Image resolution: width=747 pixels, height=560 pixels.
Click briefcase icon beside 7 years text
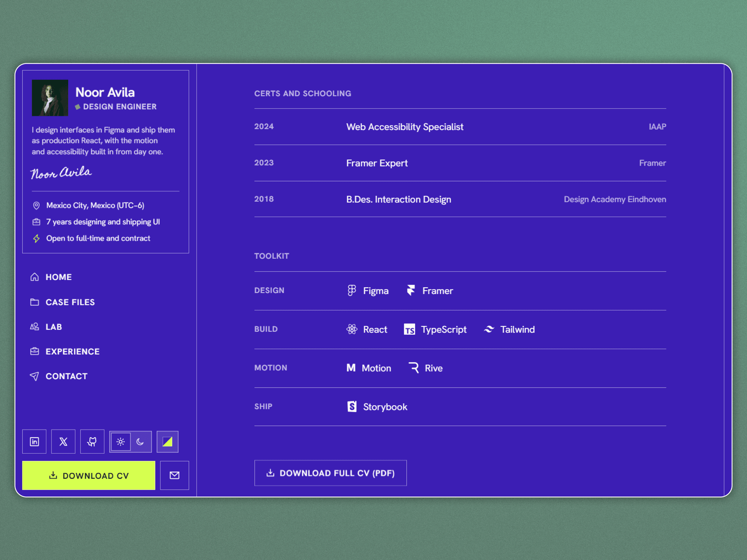click(36, 222)
